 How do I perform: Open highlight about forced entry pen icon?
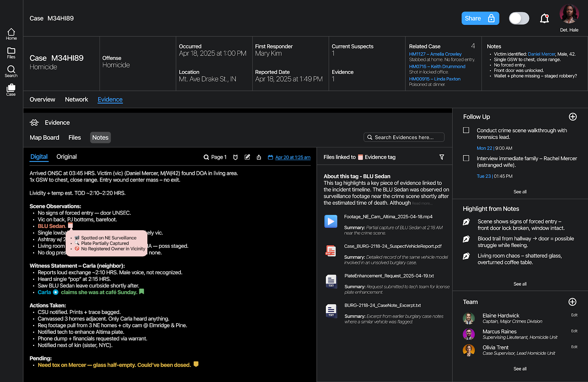[x=466, y=222]
